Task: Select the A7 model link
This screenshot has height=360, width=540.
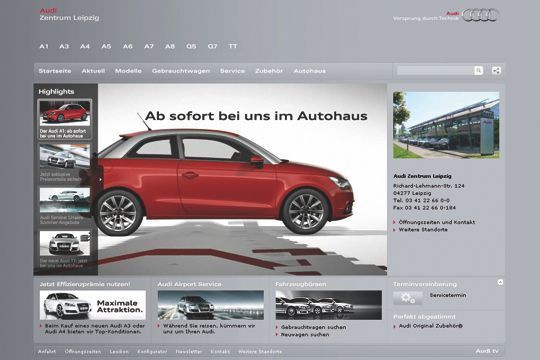Action: (149, 46)
